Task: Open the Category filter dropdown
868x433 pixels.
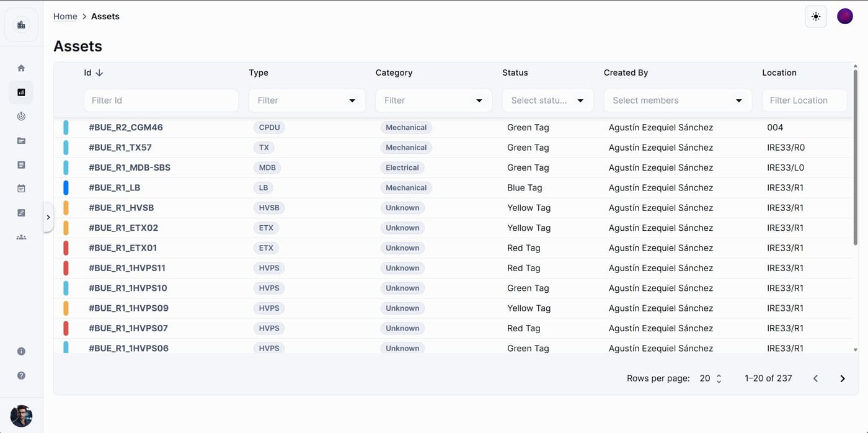Action: click(433, 100)
